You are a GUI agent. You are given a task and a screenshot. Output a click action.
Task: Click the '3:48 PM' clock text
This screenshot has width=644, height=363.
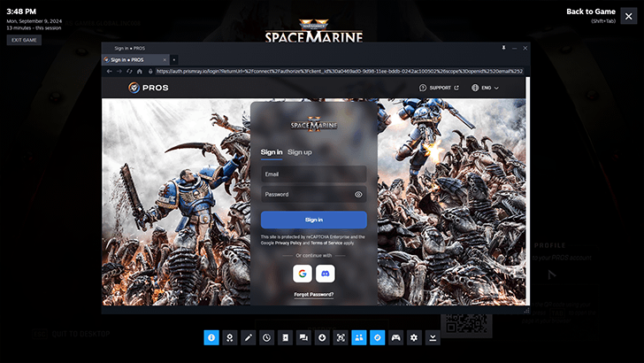[x=21, y=12]
